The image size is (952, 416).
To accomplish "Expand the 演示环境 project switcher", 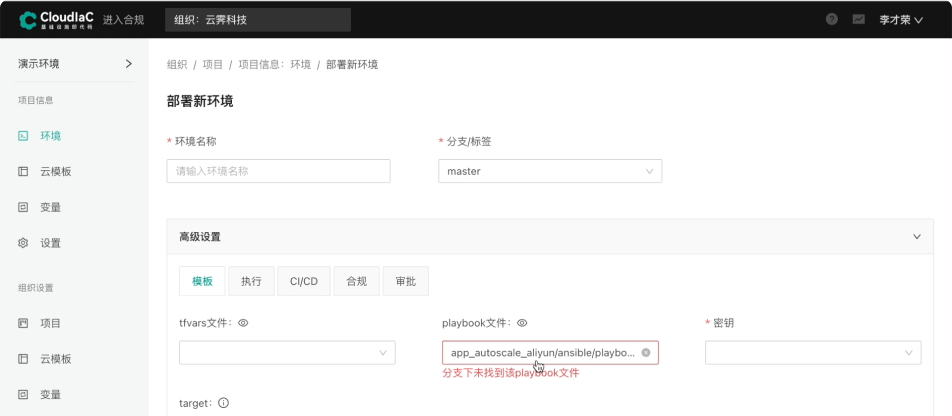I will (x=128, y=64).
